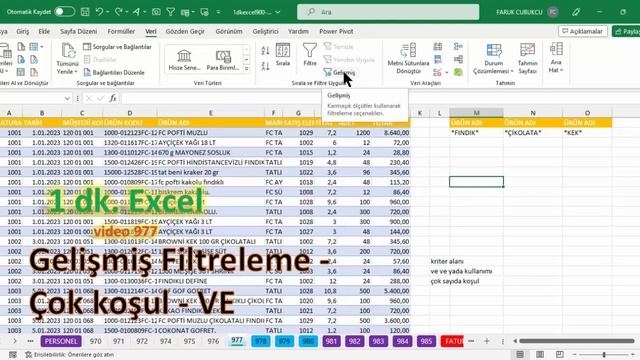Click the remove duplicates icon in Veri Araçları
Image resolution: width=640 pixels, height=360 pixels.
438,60
